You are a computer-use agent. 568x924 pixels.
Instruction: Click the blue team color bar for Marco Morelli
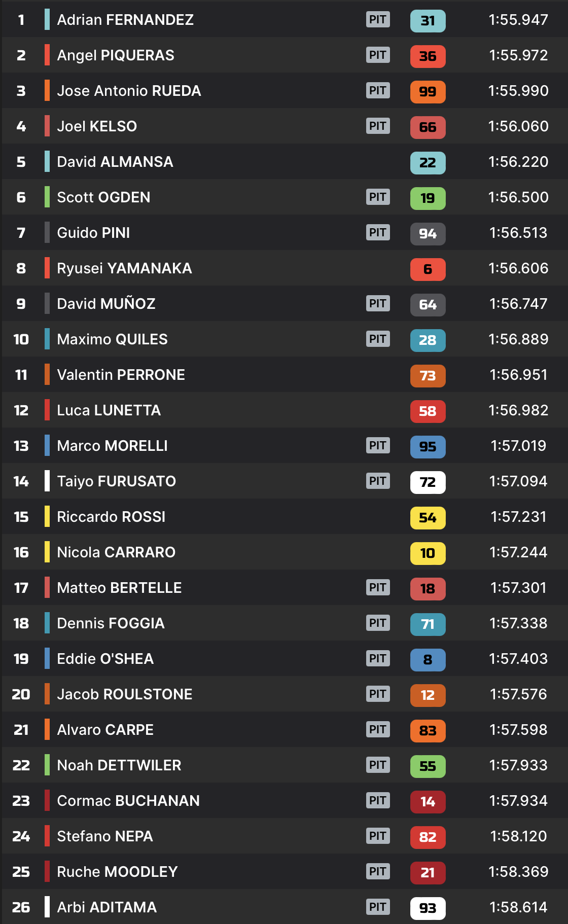pos(47,446)
